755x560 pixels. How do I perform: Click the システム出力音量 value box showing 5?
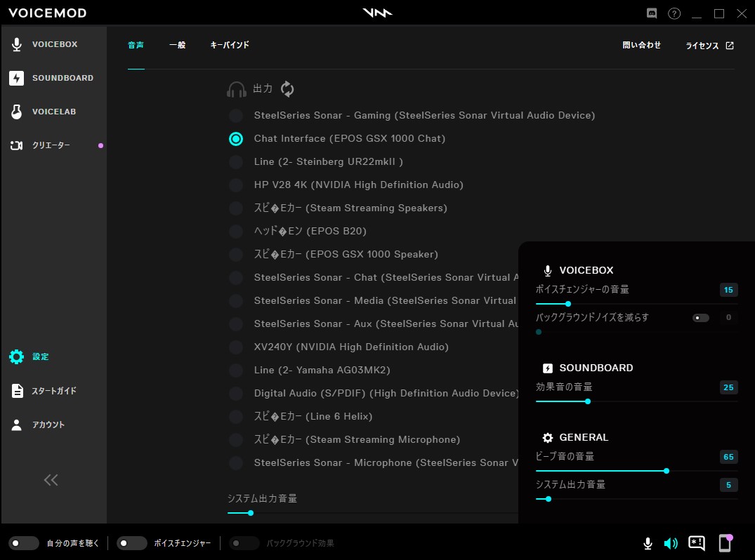(728, 485)
